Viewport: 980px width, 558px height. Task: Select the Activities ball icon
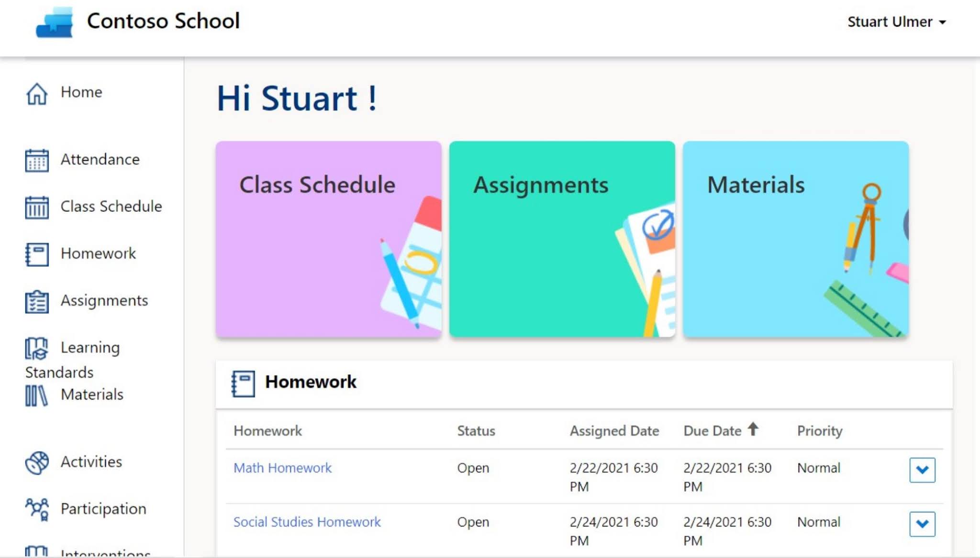pos(36,462)
